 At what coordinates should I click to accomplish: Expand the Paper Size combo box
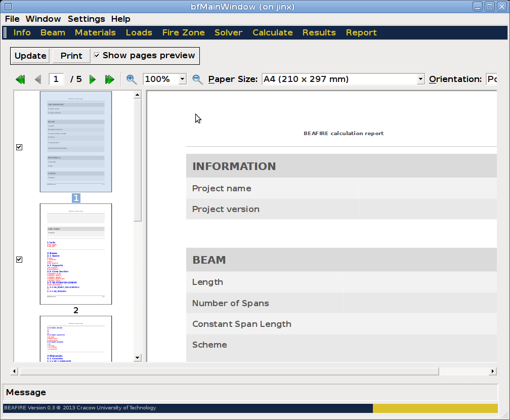click(420, 79)
